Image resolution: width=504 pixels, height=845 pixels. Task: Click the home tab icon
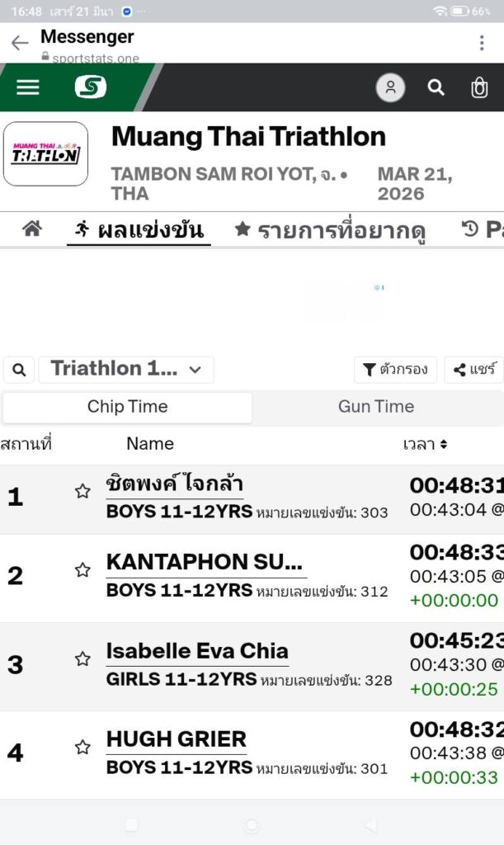tap(31, 229)
